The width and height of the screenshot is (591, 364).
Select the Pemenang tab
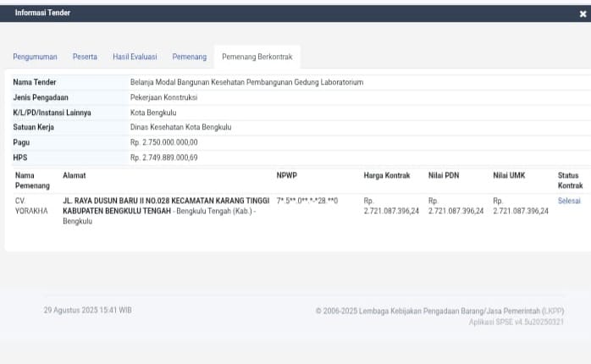[x=189, y=57]
